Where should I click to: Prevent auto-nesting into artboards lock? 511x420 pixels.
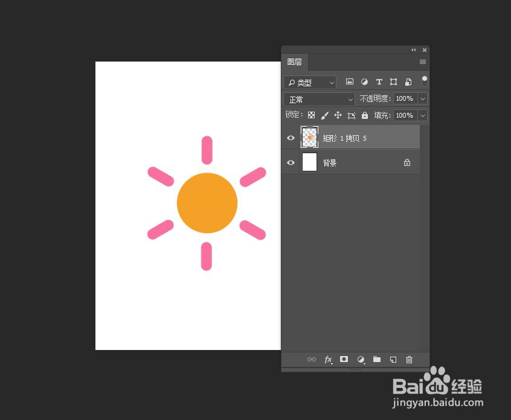pyautogui.click(x=352, y=115)
